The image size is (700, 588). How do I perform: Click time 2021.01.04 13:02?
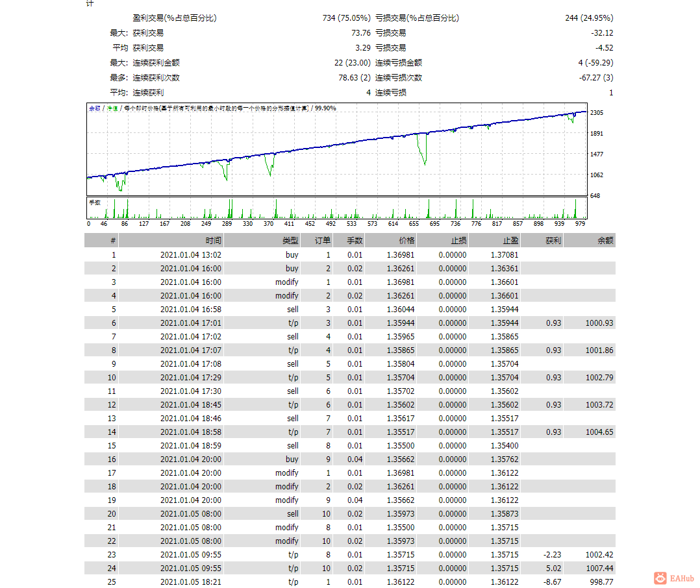point(191,255)
